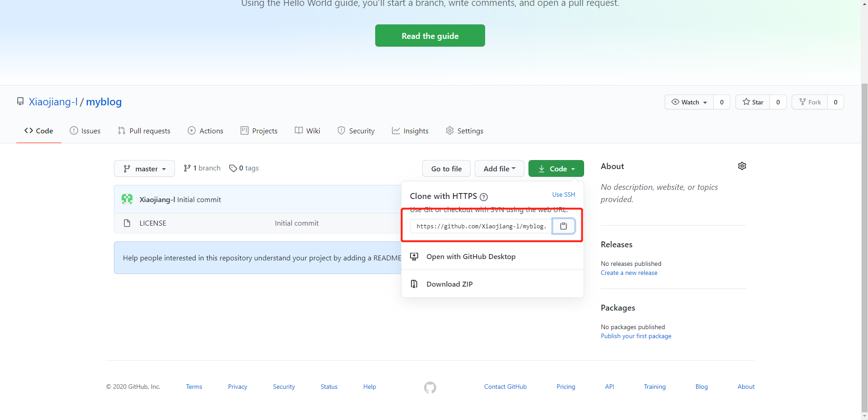Copy the clone URL to clipboard
The width and height of the screenshot is (868, 420).
(563, 226)
